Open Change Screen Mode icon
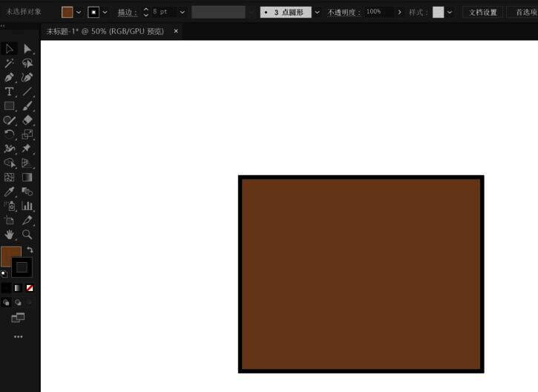 (x=18, y=318)
